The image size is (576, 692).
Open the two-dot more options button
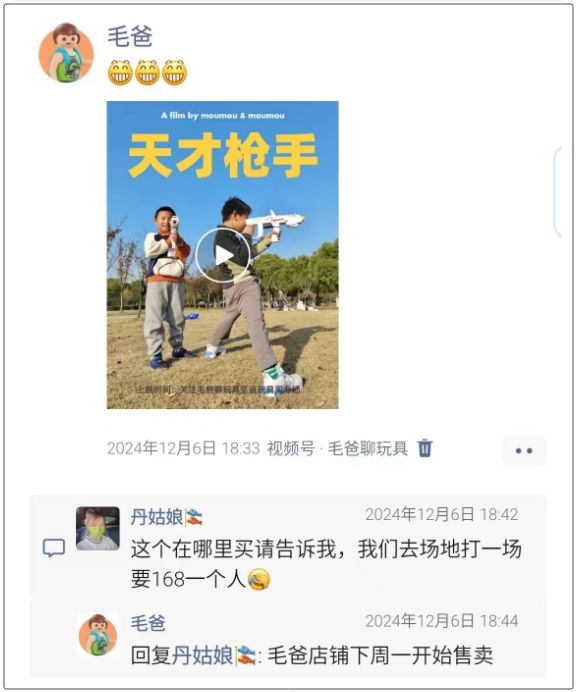click(524, 451)
